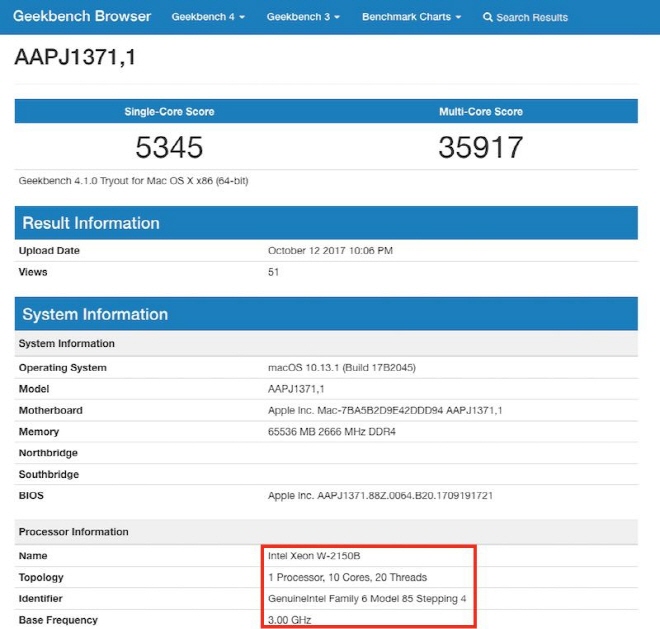The image size is (660, 629).
Task: Click the Geekbench 4.1.0 Tryout version text
Action: (x=133, y=181)
